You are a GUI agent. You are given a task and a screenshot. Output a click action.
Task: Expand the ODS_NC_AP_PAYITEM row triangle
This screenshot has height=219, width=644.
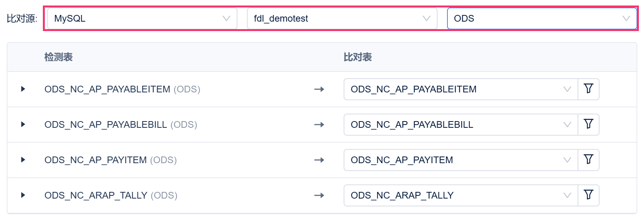tap(23, 160)
